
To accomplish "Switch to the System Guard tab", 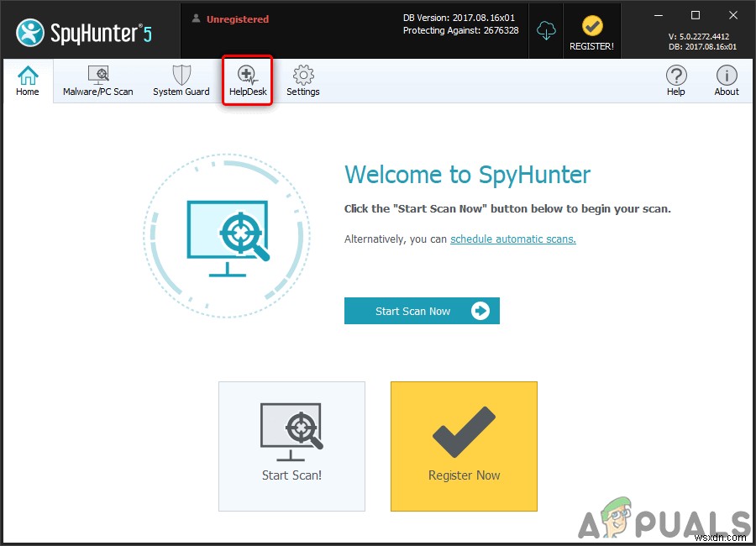I will pyautogui.click(x=181, y=81).
